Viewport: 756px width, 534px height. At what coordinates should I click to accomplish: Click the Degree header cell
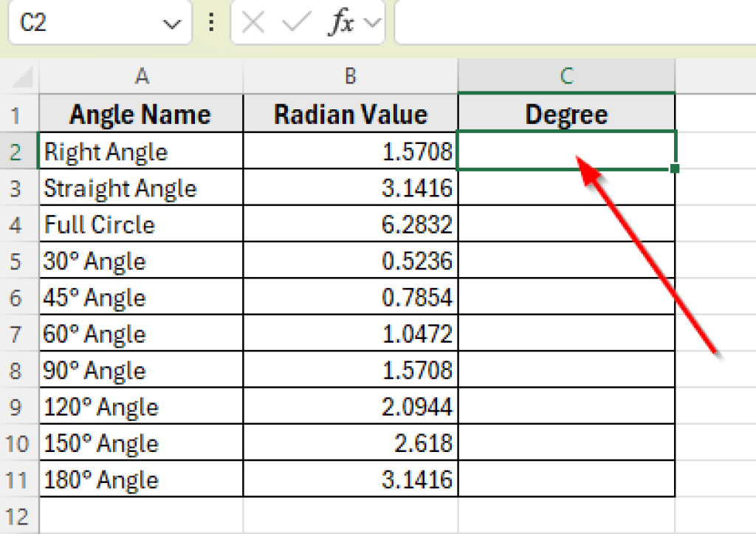tap(566, 113)
